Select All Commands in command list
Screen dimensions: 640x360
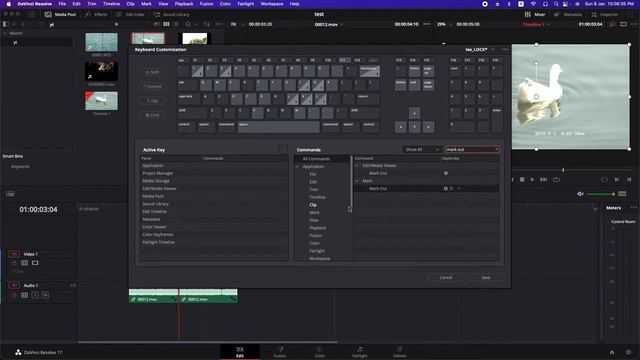coord(316,159)
